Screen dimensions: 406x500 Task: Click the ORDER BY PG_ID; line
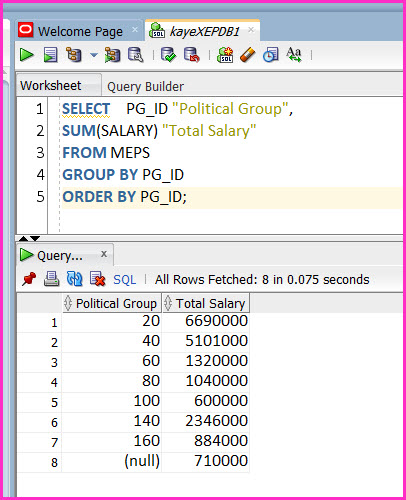(x=124, y=197)
